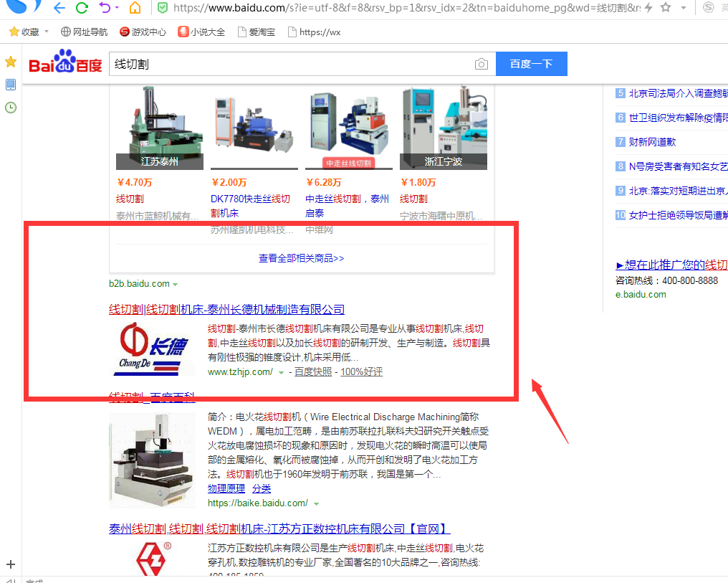Image resolution: width=728 pixels, height=583 pixels.
Task: Open 泰州长德机械制造有限公司 result title
Action: click(x=226, y=309)
